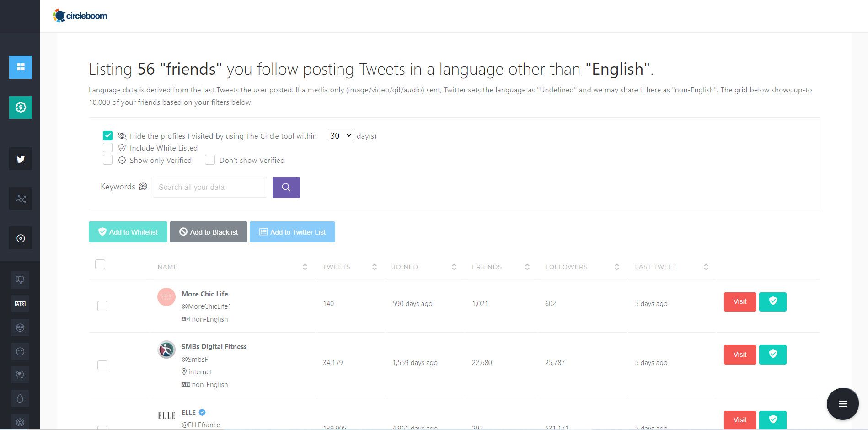Click the Keywords search input field
The width and height of the screenshot is (868, 430).
coord(209,187)
